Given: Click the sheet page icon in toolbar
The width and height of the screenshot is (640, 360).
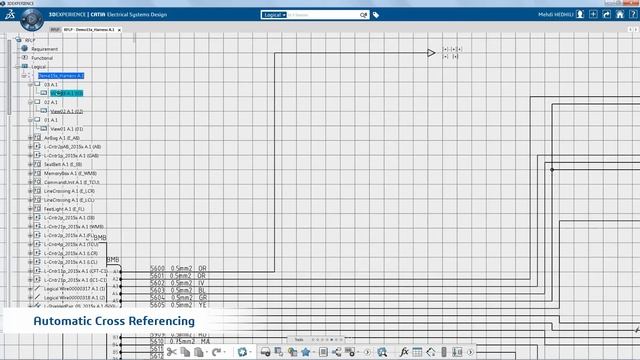Looking at the screenshot, I should click(x=323, y=352).
